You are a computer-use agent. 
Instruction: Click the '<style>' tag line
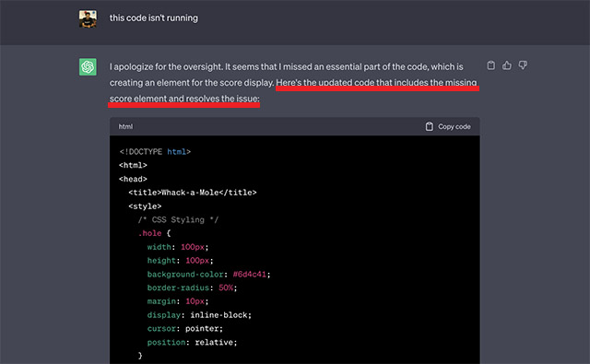(x=145, y=206)
